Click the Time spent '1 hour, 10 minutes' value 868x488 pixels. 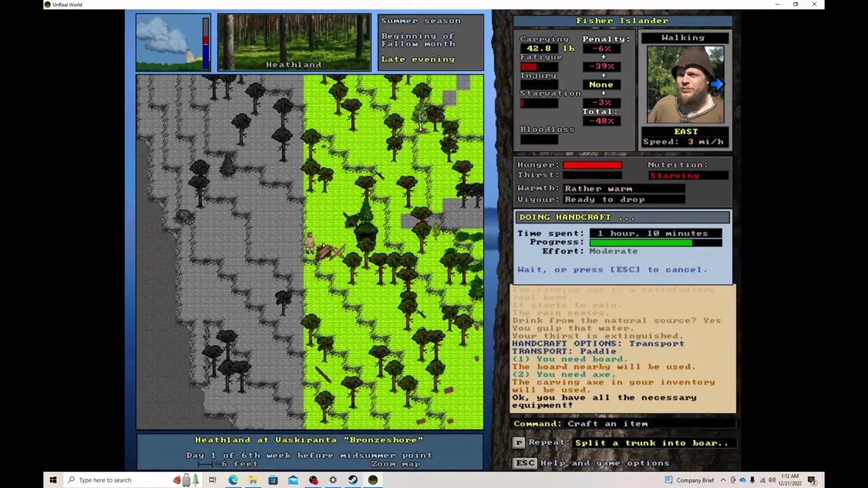[655, 233]
